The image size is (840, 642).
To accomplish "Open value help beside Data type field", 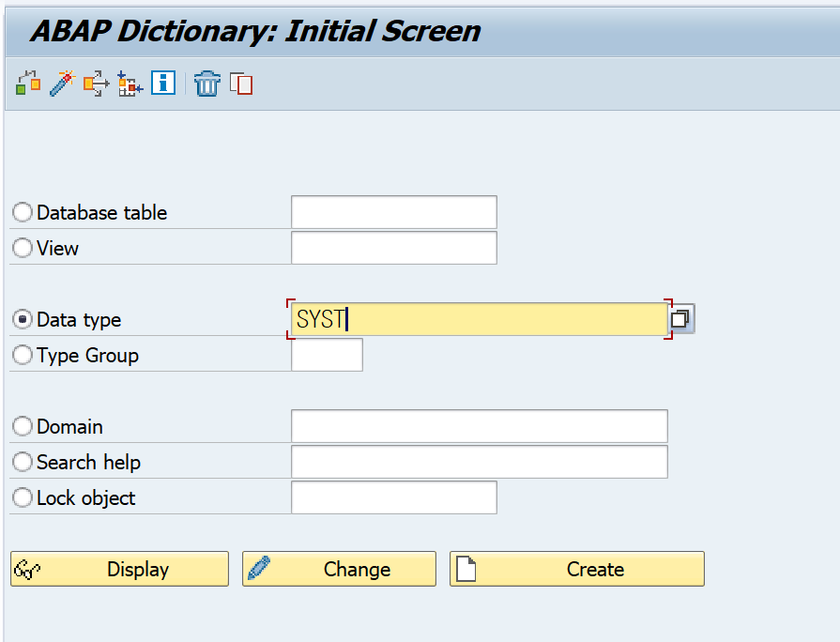I will coord(680,319).
